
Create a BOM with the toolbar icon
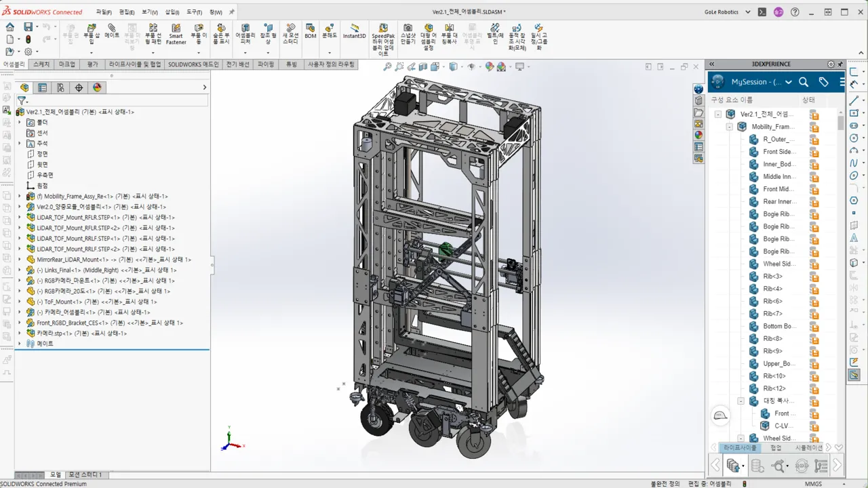pyautogui.click(x=310, y=34)
